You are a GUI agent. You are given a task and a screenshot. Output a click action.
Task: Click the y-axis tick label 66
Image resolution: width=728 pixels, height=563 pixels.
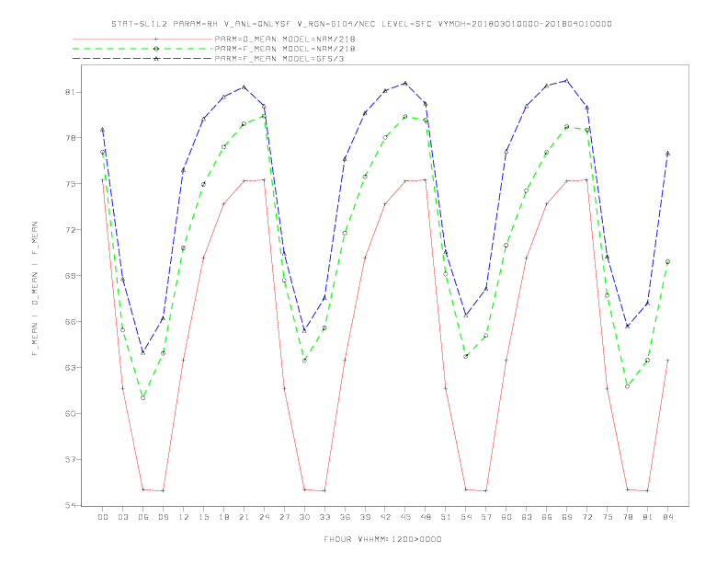(x=70, y=322)
